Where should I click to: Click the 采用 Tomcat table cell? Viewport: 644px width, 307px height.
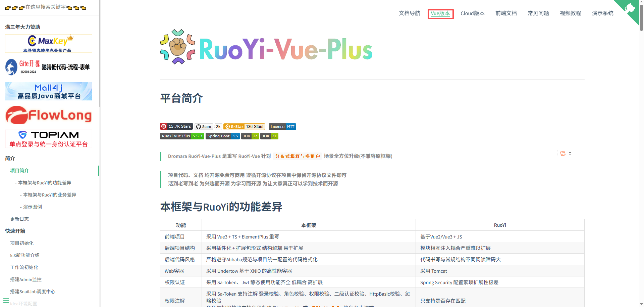coord(500,271)
